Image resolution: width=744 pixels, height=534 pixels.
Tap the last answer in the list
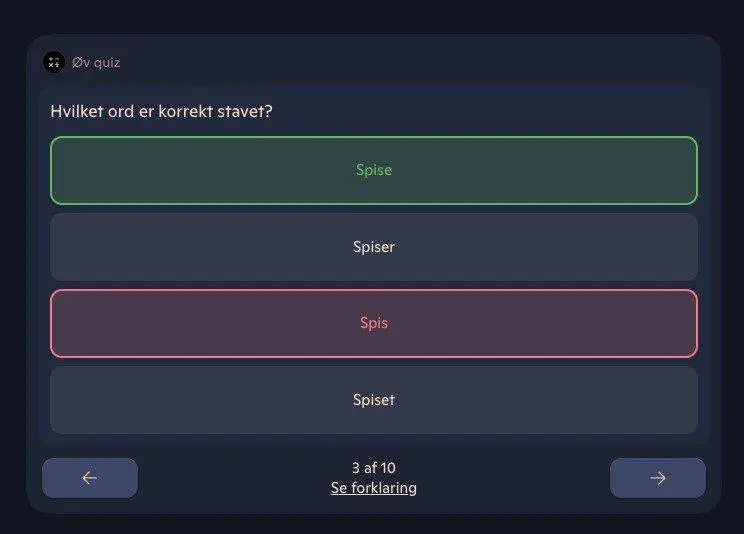(373, 400)
